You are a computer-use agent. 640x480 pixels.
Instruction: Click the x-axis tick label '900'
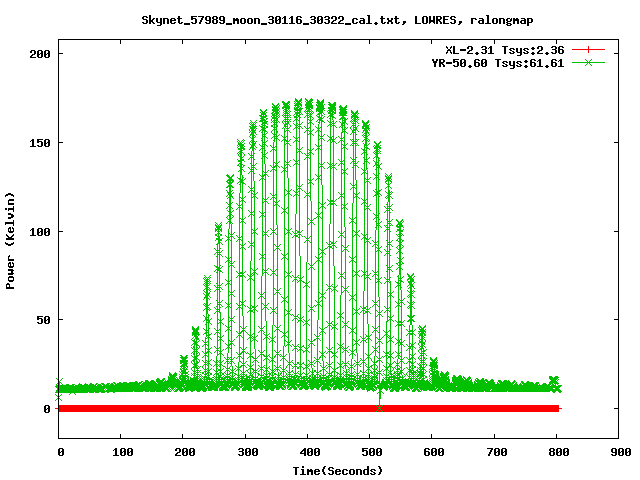pos(621,452)
